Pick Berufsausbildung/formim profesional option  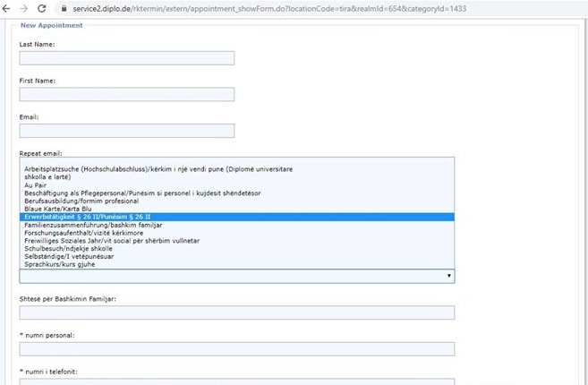click(237, 201)
